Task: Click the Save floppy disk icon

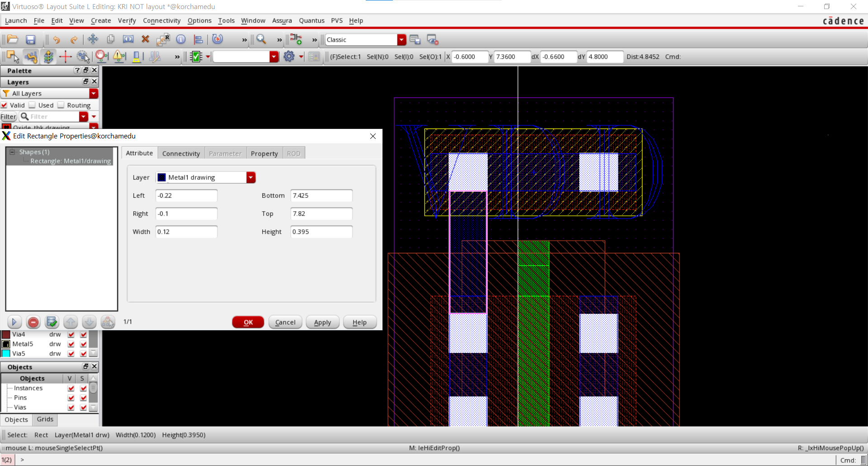Action: 30,39
